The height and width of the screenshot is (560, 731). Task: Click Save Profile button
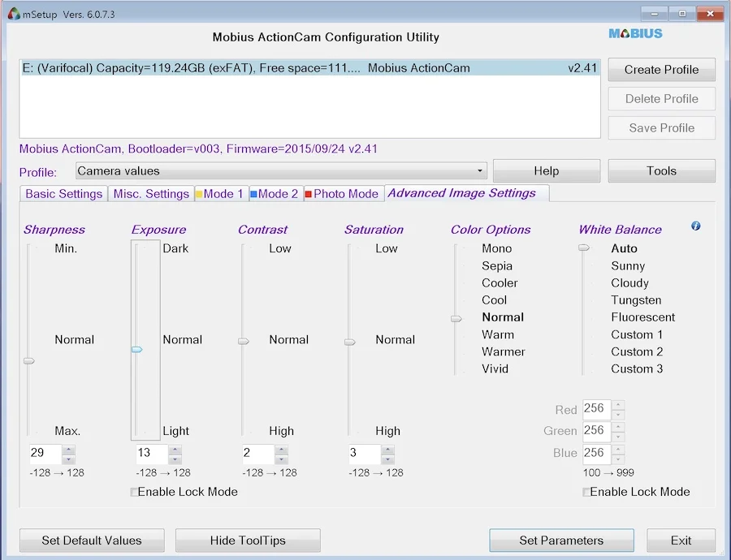pyautogui.click(x=661, y=127)
